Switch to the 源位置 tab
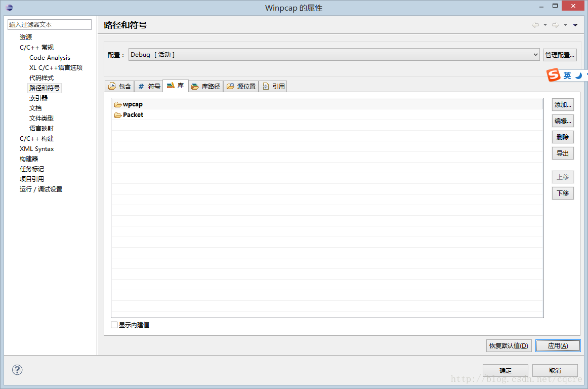This screenshot has height=389, width=588. (x=241, y=87)
